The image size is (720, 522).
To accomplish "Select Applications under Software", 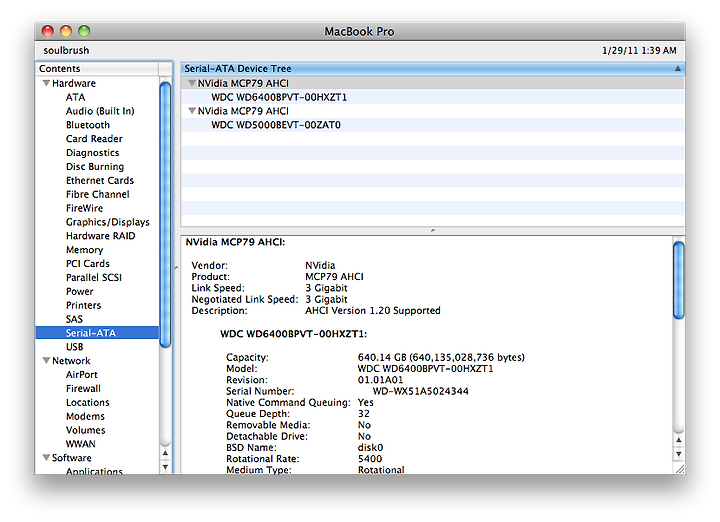I will pyautogui.click(x=94, y=471).
